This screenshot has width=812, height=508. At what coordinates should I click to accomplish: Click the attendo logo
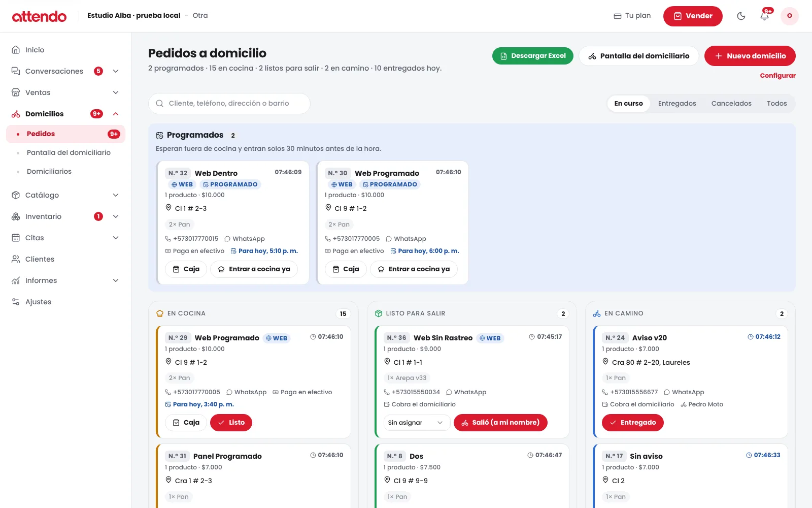point(39,16)
